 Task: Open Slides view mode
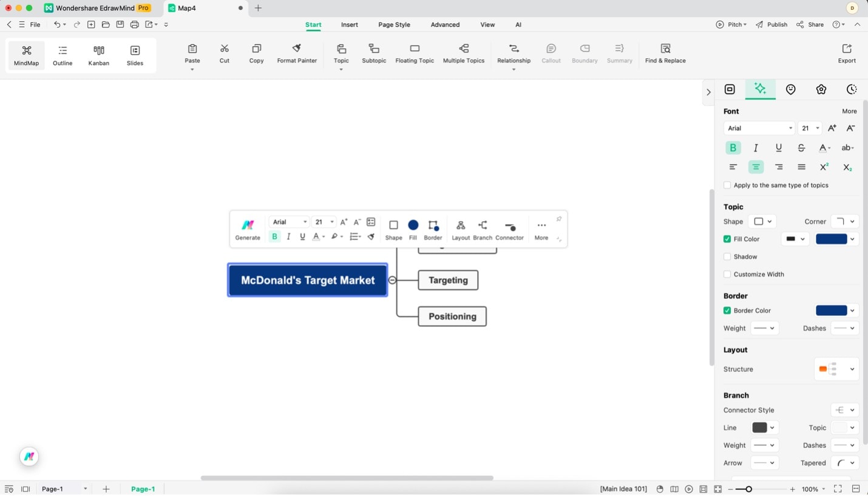pyautogui.click(x=135, y=55)
